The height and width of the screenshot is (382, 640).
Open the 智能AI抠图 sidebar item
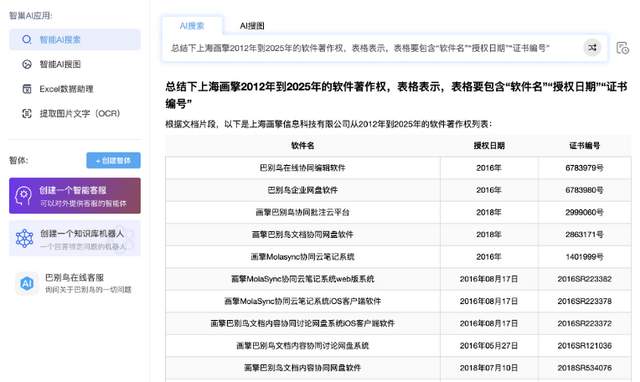tap(75, 64)
